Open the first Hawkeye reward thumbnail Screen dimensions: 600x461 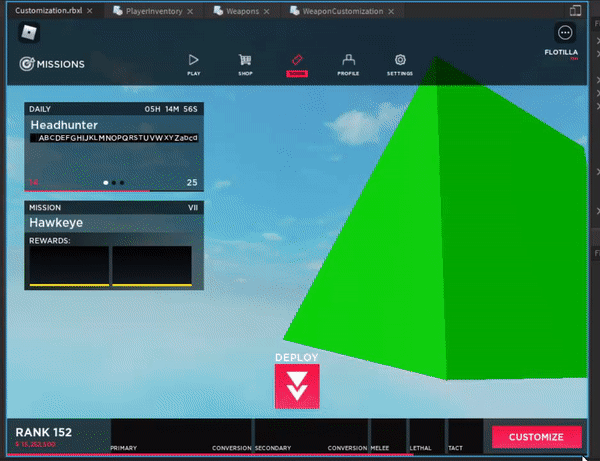pyautogui.click(x=69, y=266)
